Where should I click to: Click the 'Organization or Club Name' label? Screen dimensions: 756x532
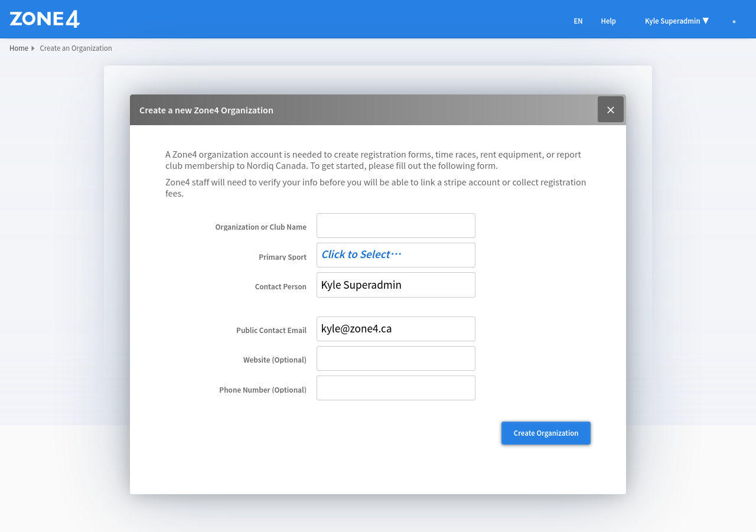260,227
